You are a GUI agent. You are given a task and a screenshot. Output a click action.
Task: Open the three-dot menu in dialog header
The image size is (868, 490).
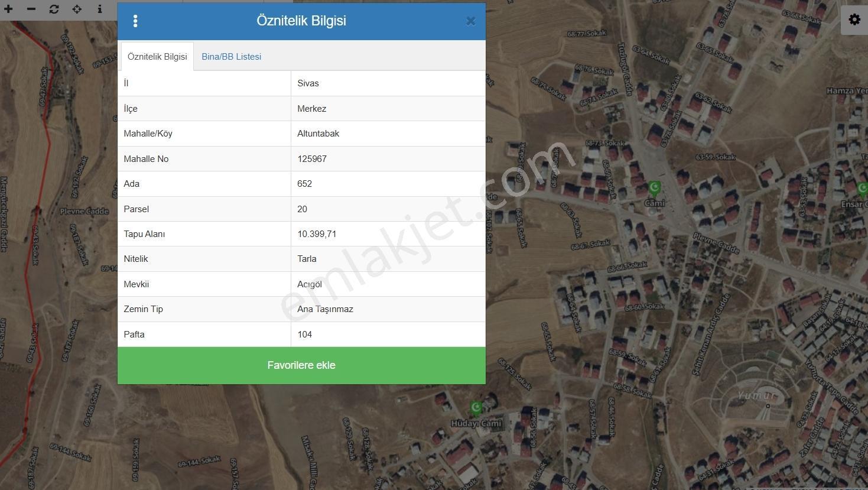coord(135,21)
